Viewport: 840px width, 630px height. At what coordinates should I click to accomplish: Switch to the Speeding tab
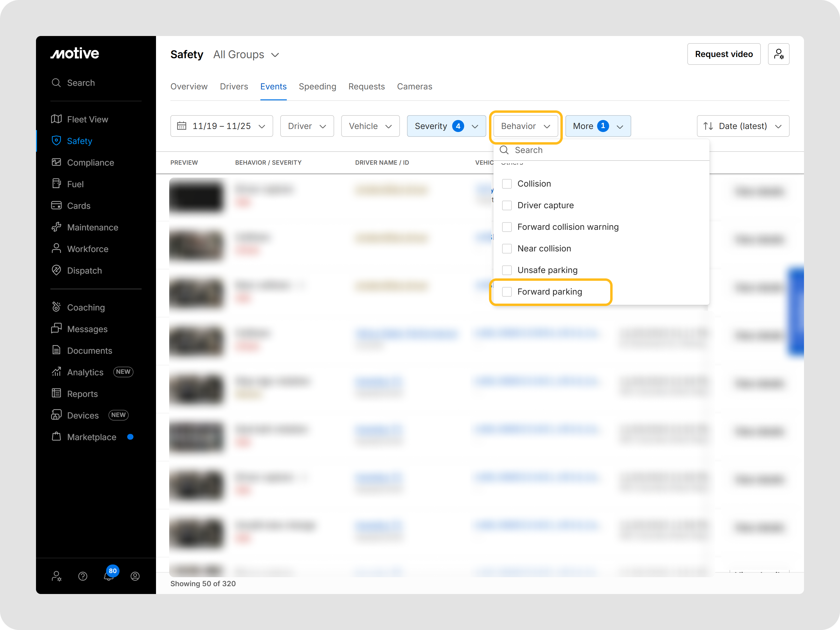pyautogui.click(x=317, y=87)
